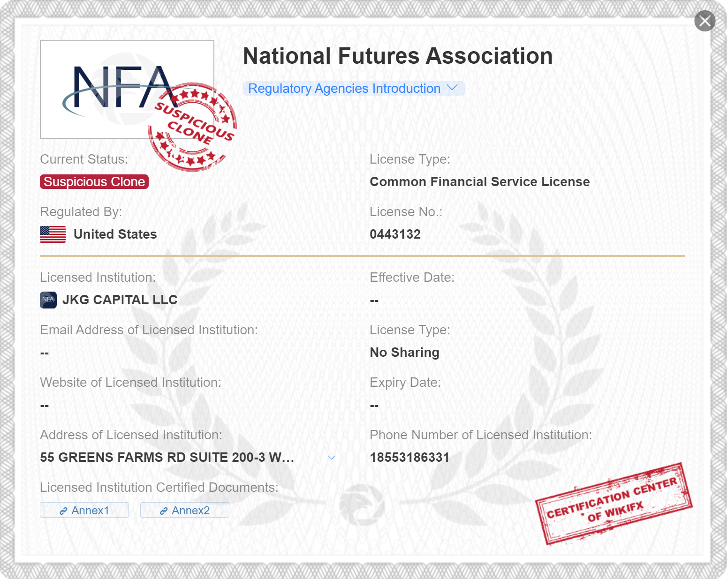Open the Annex2 certified document
The height and width of the screenshot is (579, 728).
[185, 510]
